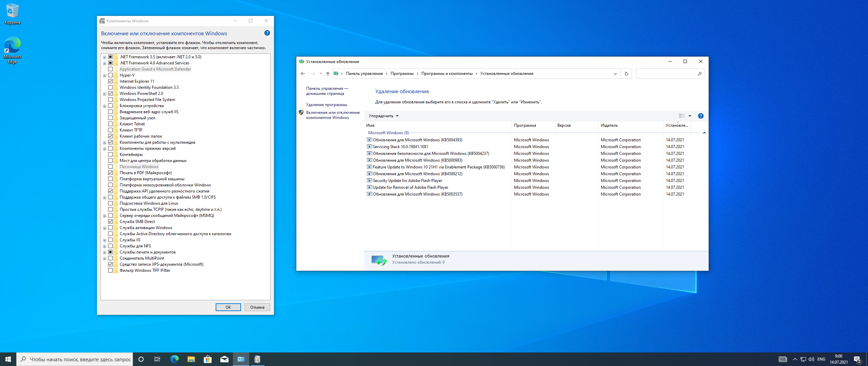This screenshot has width=868, height=366.
Task: Open Microsoft Store from taskbar
Action: [208, 359]
